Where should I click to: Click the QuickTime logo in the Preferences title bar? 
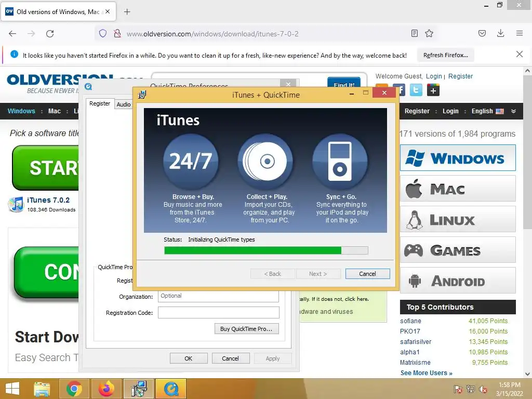click(88, 87)
